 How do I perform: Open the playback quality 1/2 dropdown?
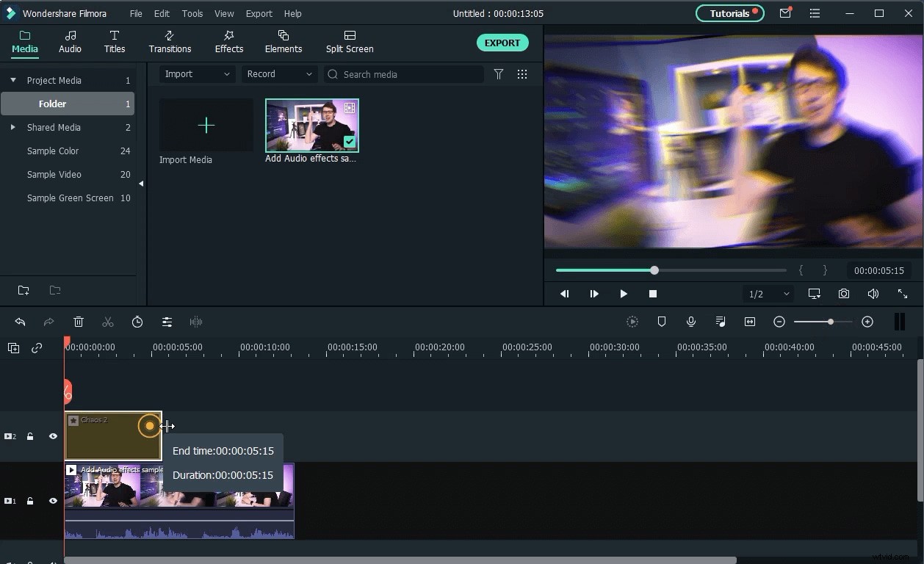click(768, 294)
